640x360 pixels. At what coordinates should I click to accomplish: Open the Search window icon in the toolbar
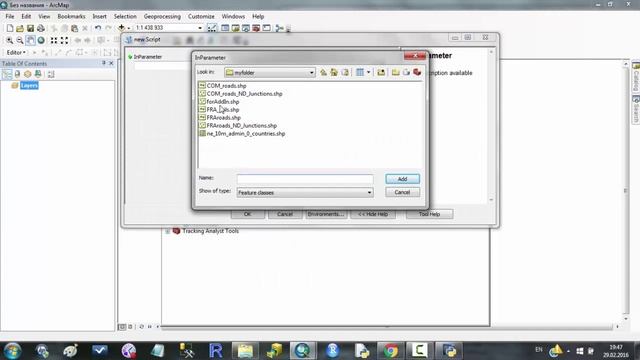pyautogui.click(x=246, y=28)
